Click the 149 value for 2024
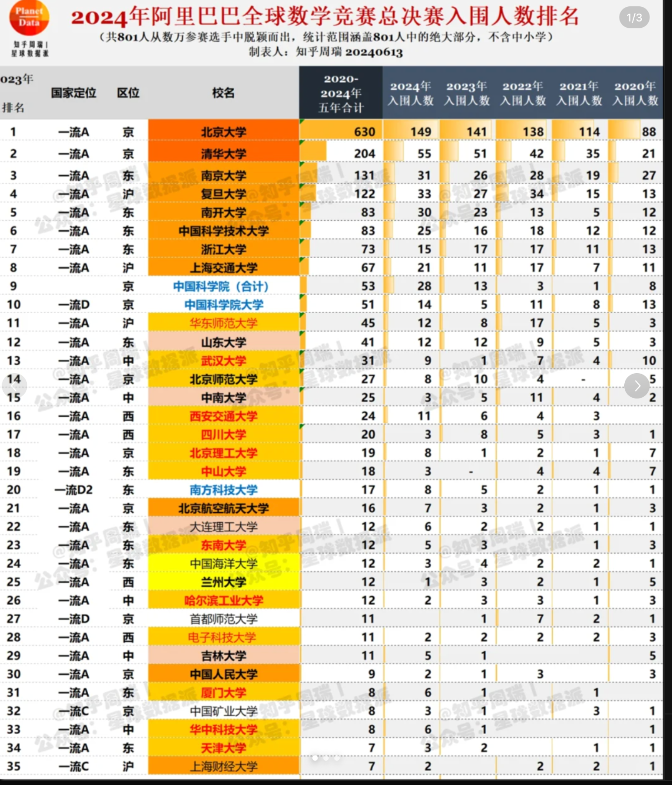Screen dimensions: 672x785 point(421,132)
